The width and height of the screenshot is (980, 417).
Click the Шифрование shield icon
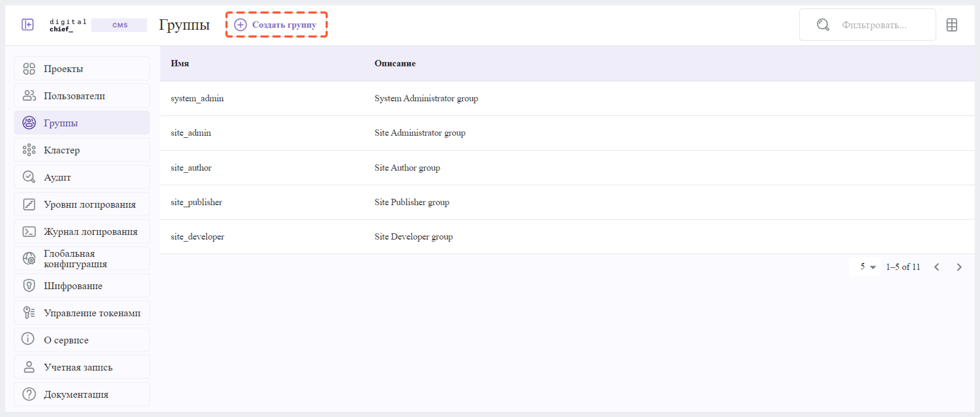(29, 286)
